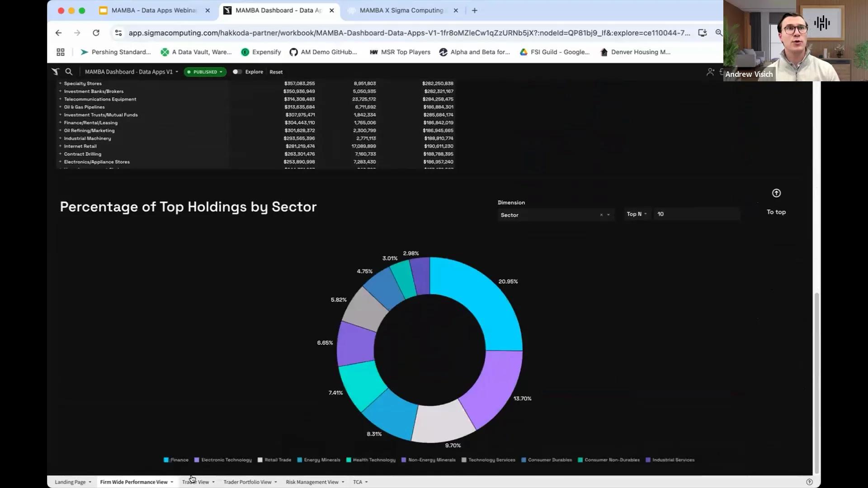Click the 13.70% donut slice label
868x488 pixels.
pyautogui.click(x=522, y=399)
